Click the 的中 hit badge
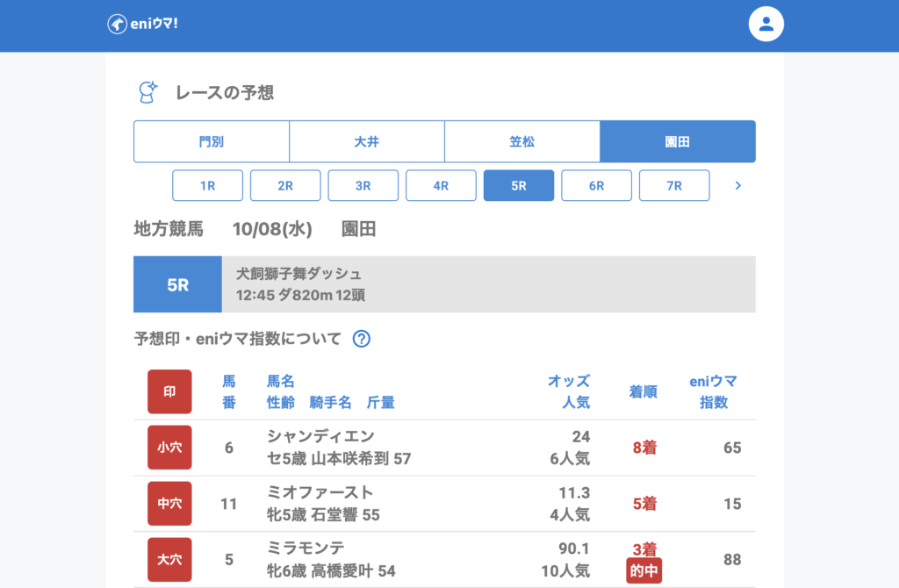The image size is (899, 588). (644, 571)
